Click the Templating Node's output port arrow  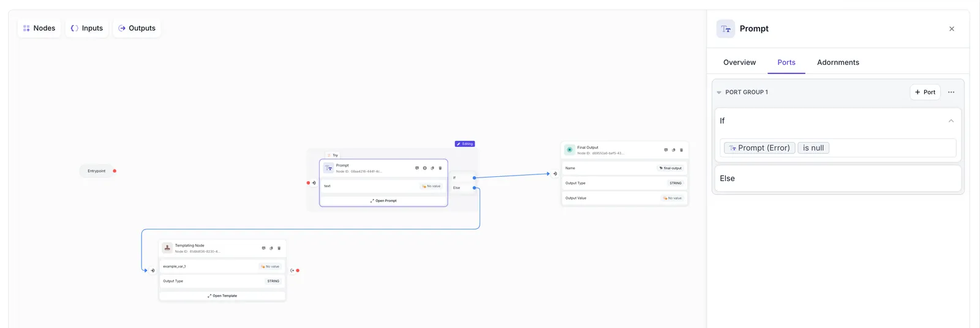coord(292,270)
